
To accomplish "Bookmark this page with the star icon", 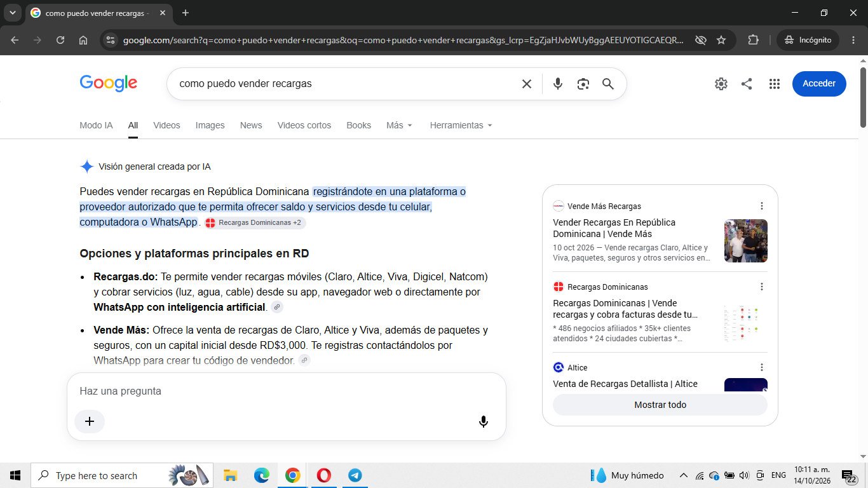I will (721, 40).
